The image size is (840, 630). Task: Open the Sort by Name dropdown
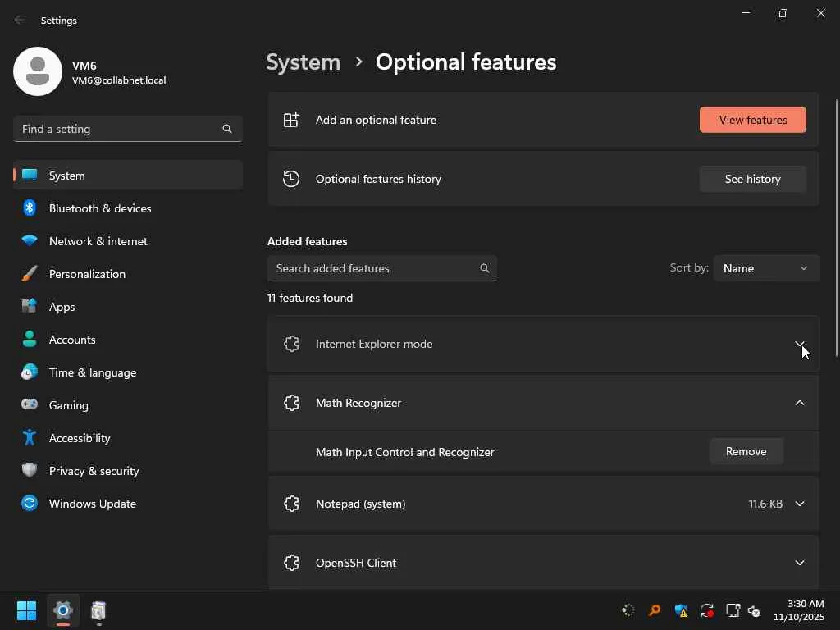(x=765, y=268)
